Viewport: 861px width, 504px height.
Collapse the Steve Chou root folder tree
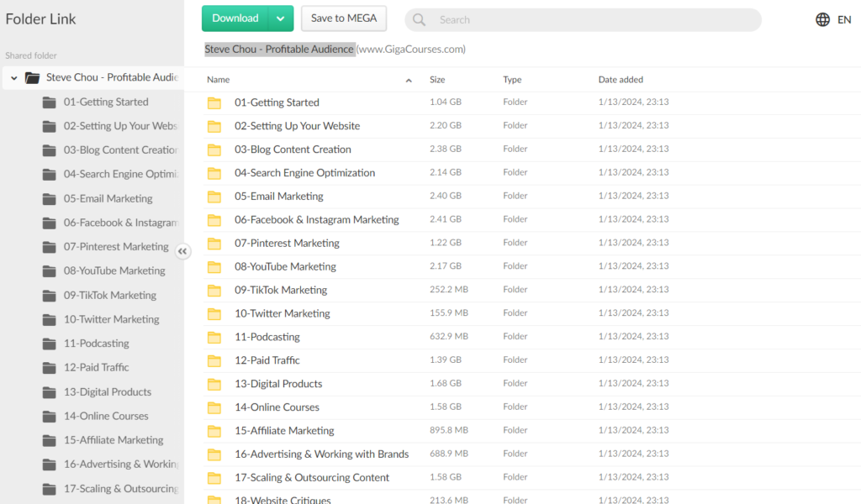(14, 78)
